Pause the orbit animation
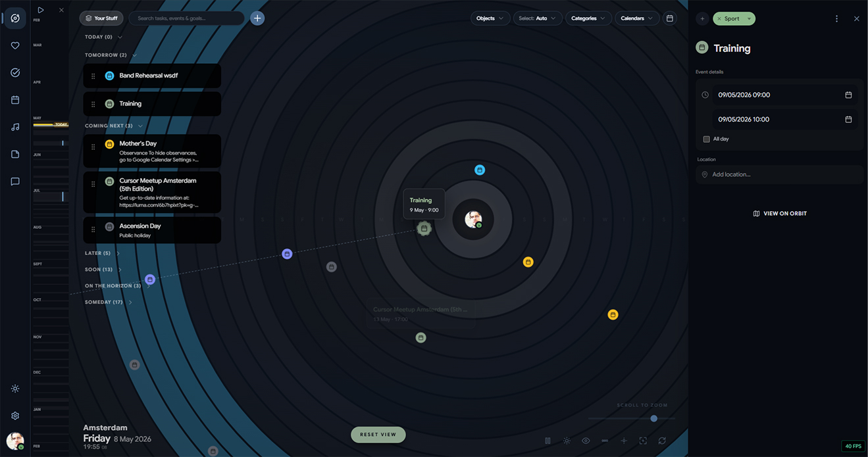Screen dimensions: 868x457 tap(548, 441)
